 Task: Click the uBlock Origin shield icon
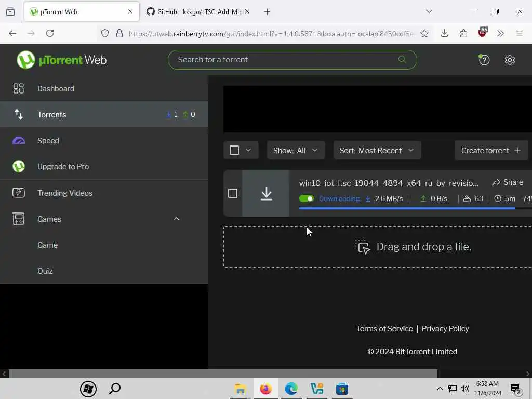pos(483,33)
